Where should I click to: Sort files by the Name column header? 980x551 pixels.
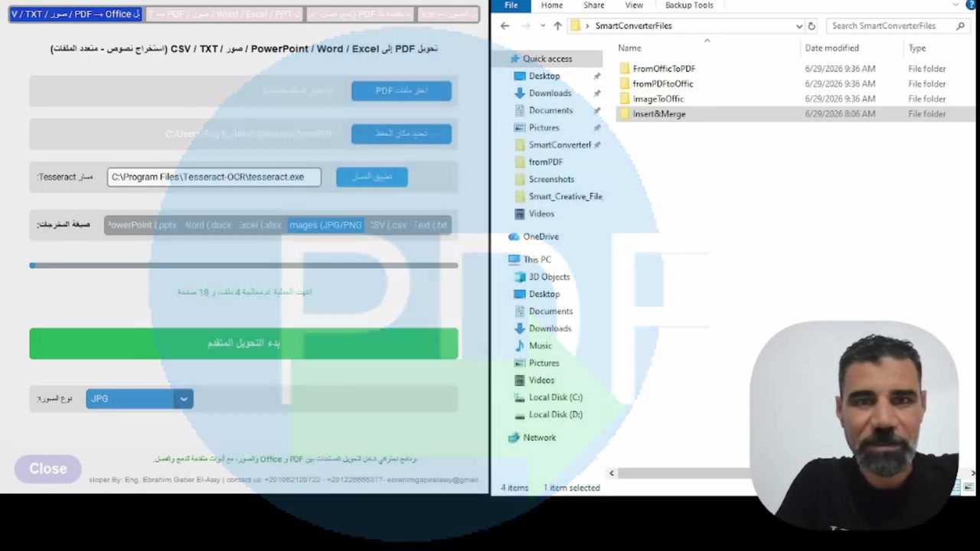pyautogui.click(x=629, y=48)
